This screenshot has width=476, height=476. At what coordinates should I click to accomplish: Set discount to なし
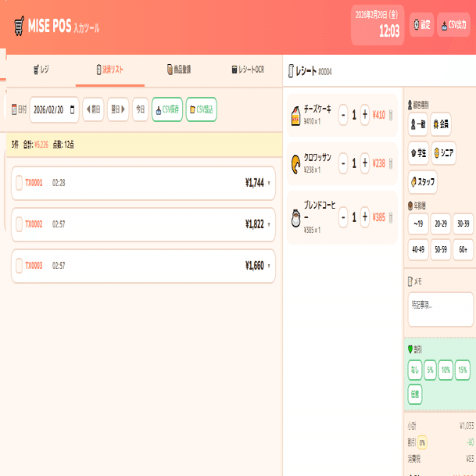(x=415, y=370)
